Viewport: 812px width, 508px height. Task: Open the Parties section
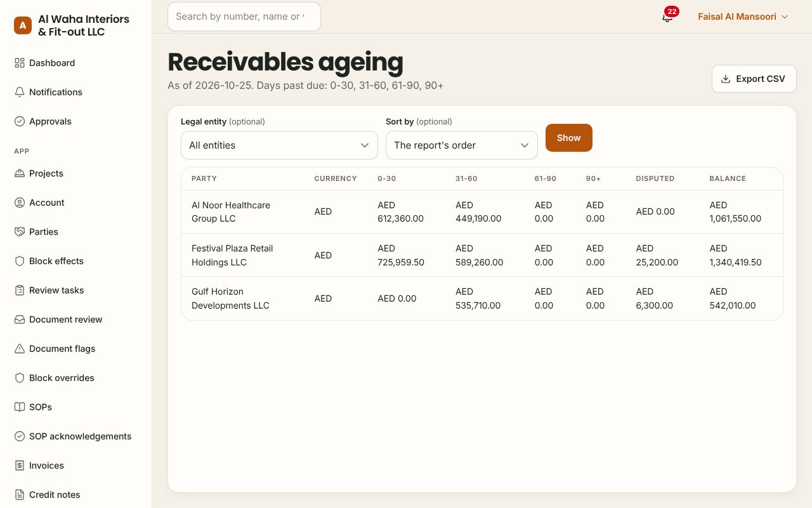[44, 232]
